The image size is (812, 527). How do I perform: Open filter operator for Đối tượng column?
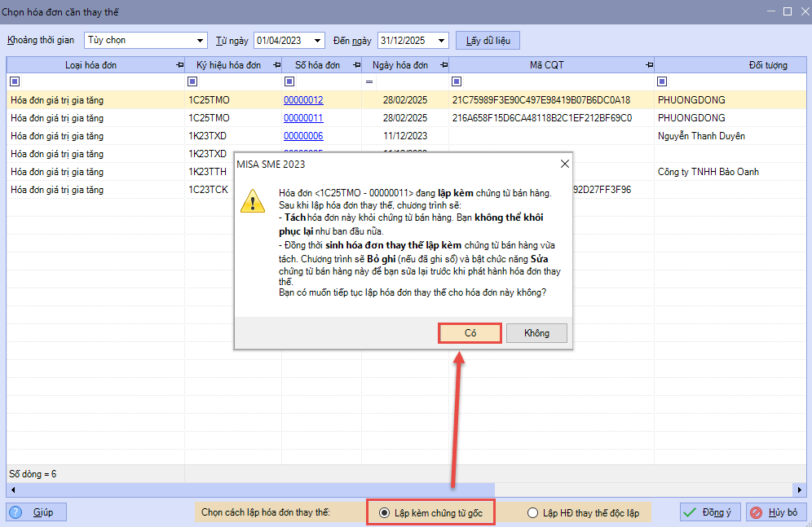(662, 81)
